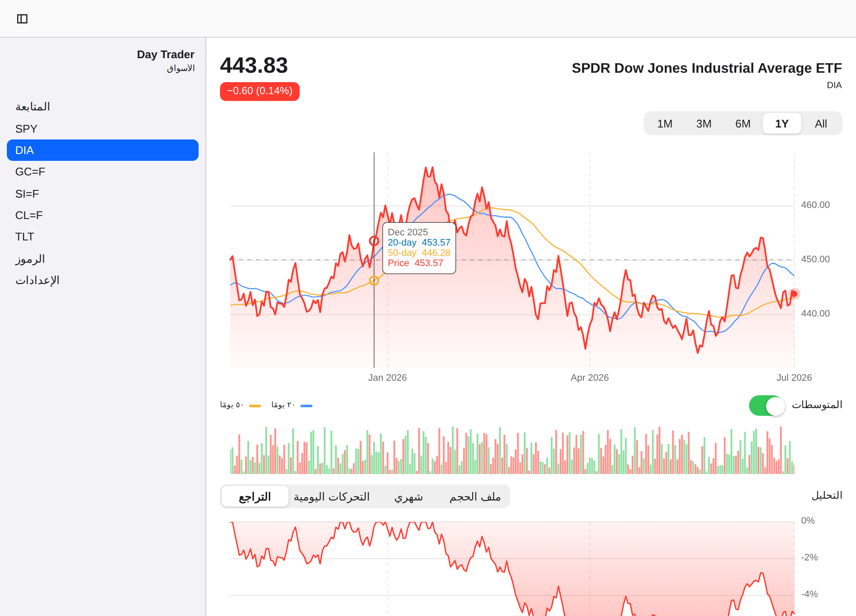Click the 440.00 price axis label

point(815,314)
